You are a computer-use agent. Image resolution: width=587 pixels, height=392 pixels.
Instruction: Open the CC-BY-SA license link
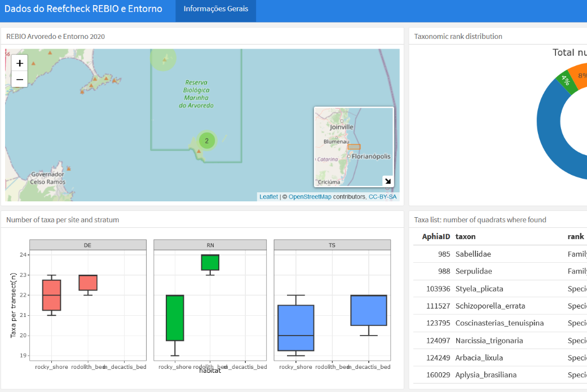[383, 196]
